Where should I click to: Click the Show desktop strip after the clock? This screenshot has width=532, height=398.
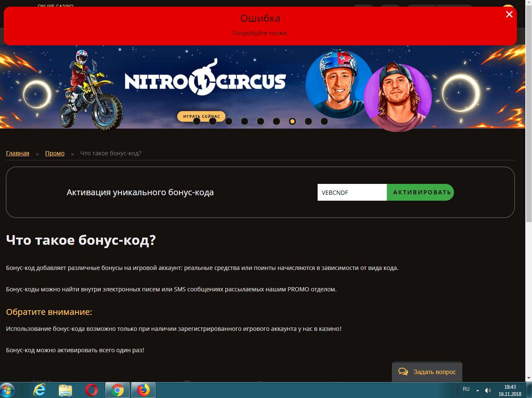529,390
